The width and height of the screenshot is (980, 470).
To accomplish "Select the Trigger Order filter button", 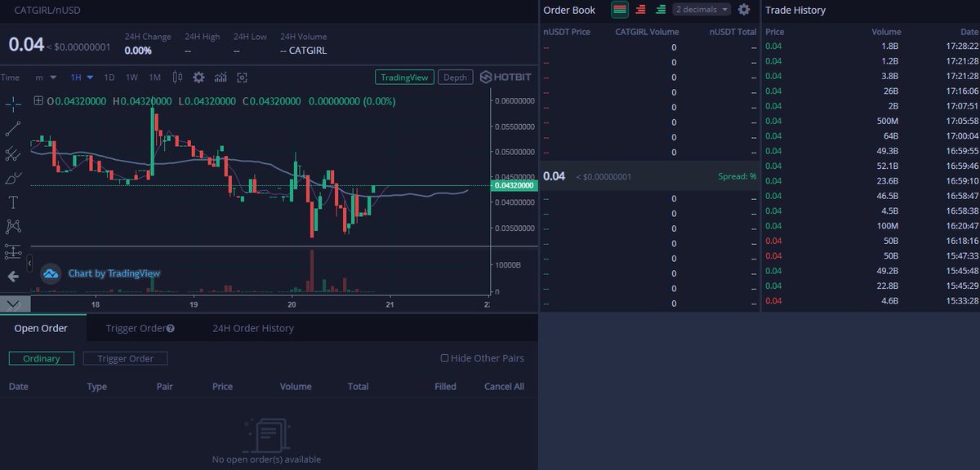I will coord(125,358).
